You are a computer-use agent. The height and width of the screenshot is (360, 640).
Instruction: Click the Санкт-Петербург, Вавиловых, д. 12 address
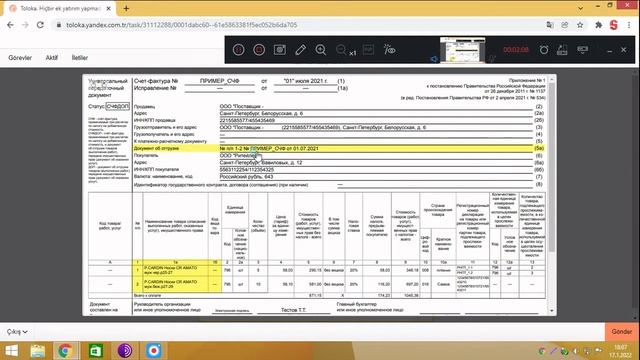(x=261, y=162)
